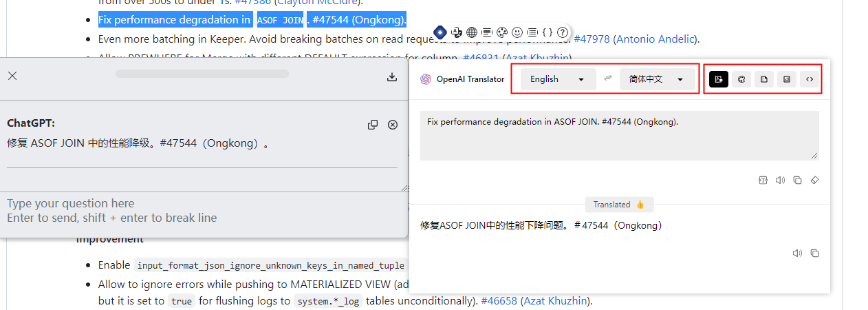
Task: Open the Antonio Andelic author link
Action: pyautogui.click(x=655, y=39)
